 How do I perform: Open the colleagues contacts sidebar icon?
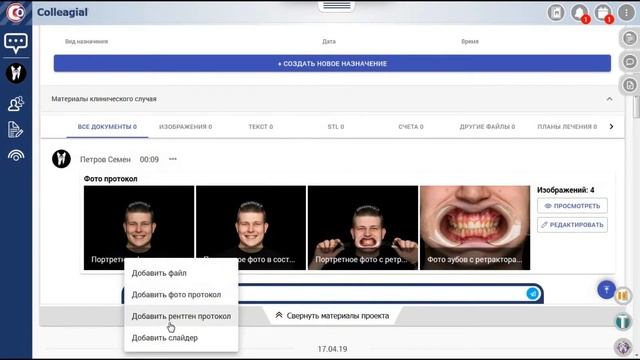(x=16, y=104)
